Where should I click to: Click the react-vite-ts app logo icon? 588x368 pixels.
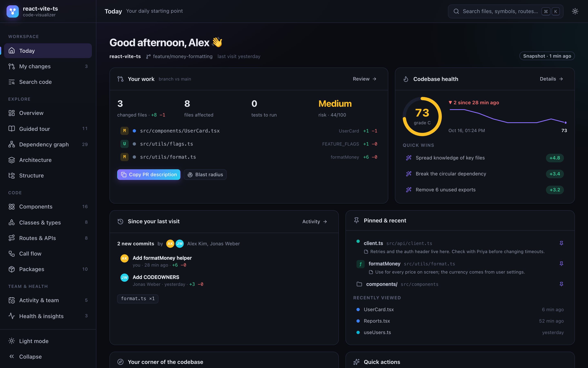pos(13,11)
